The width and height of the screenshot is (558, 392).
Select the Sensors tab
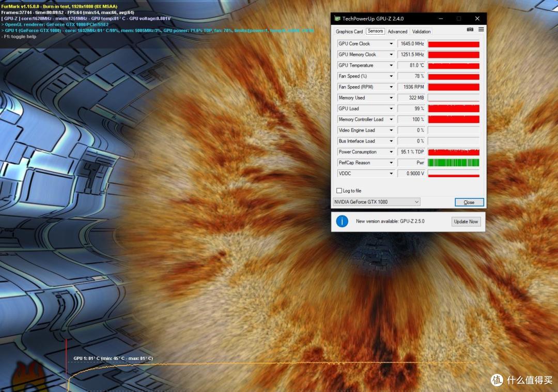pos(375,31)
